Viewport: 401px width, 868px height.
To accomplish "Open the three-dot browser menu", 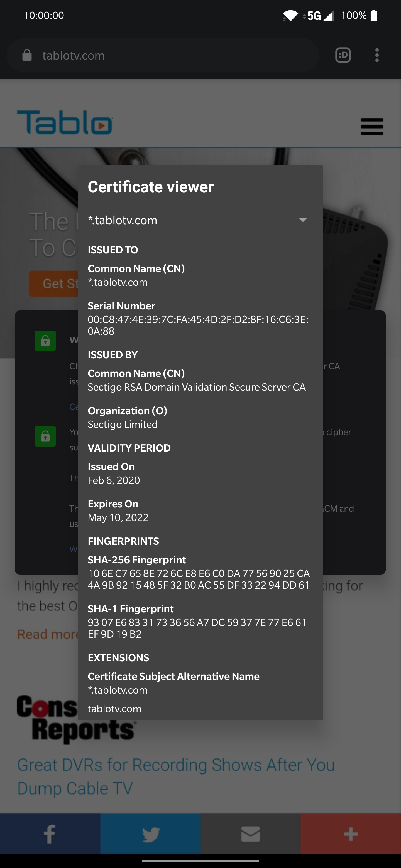I will [x=377, y=55].
